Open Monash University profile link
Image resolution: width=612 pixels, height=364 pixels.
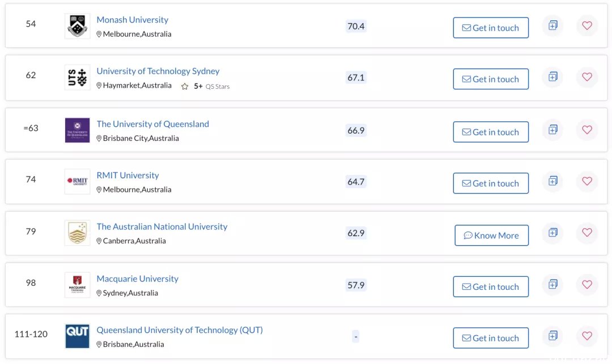point(132,19)
